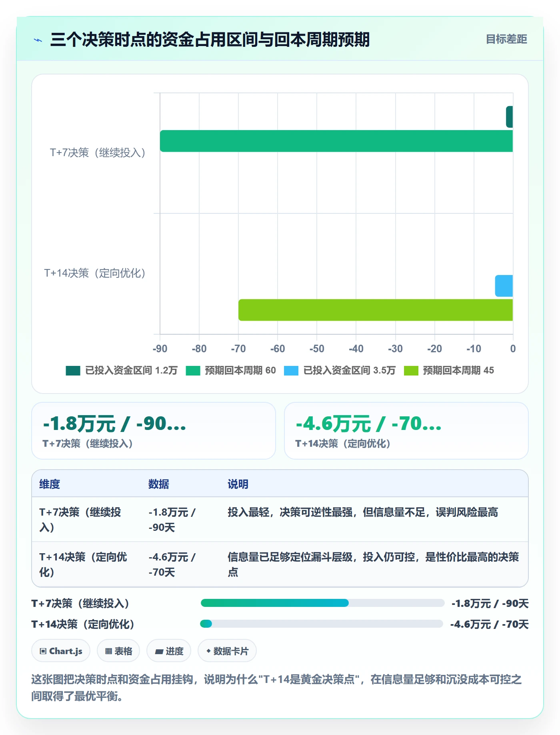Image resolution: width=560 pixels, height=735 pixels.
Task: Click the T+7决策 progress bar
Action: click(322, 603)
